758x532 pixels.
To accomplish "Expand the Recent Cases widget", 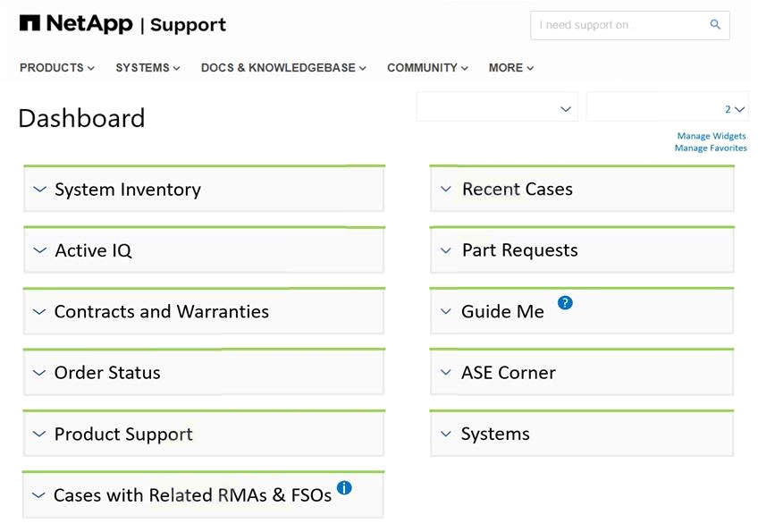I will [446, 190].
